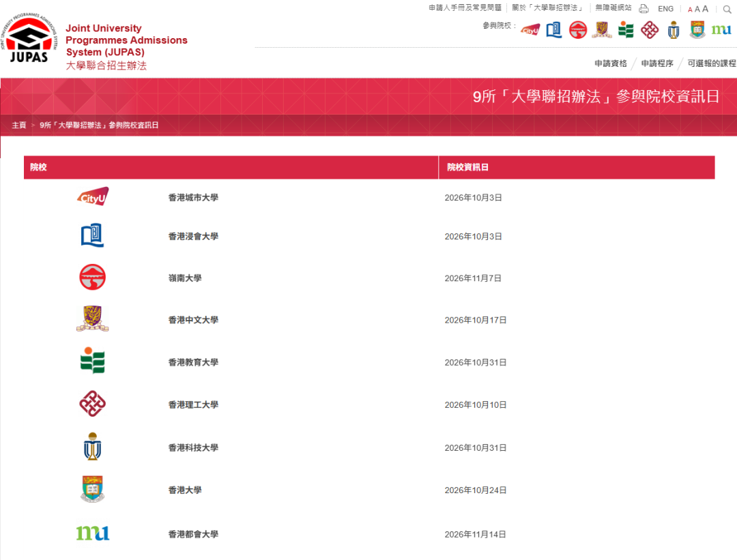
Task: Click the 9所「大學聯招辦法」參與院校資訊日 breadcrumb item
Action: (99, 125)
